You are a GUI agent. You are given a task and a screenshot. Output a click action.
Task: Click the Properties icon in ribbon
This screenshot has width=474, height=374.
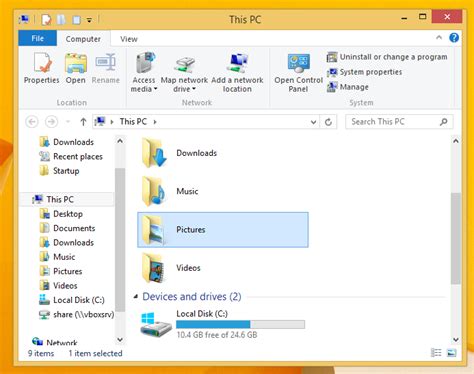pyautogui.click(x=42, y=63)
